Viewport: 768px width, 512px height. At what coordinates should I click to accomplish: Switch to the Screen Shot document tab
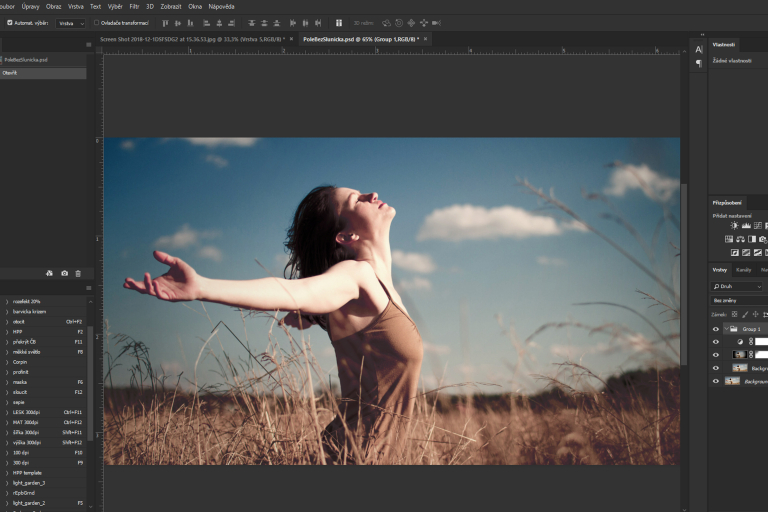(x=192, y=39)
